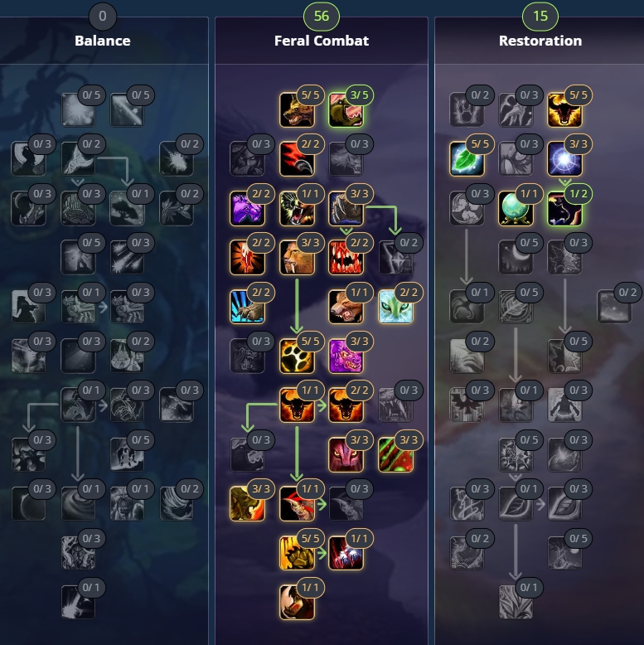644x645 pixels.
Task: Click the white cat face 2/2 talent
Action: coord(395,307)
